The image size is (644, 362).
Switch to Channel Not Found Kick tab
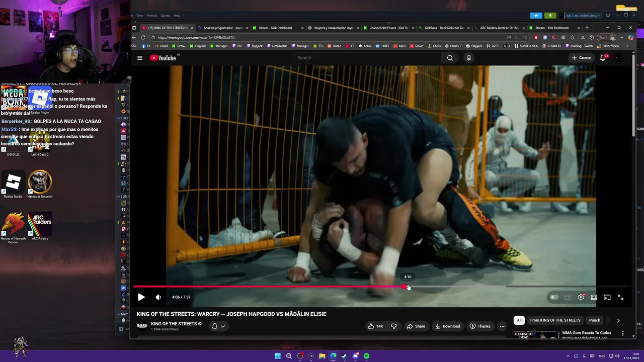coord(388,28)
